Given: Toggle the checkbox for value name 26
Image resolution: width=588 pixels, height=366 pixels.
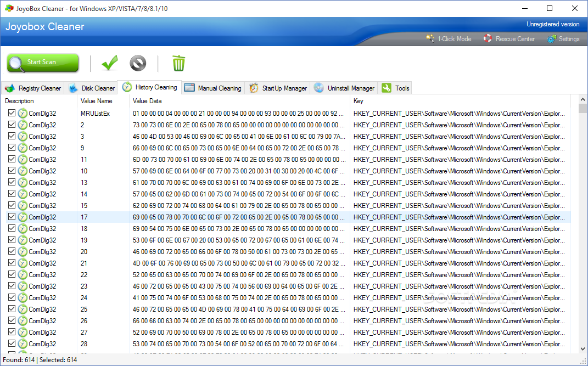Looking at the screenshot, I should pos(12,320).
